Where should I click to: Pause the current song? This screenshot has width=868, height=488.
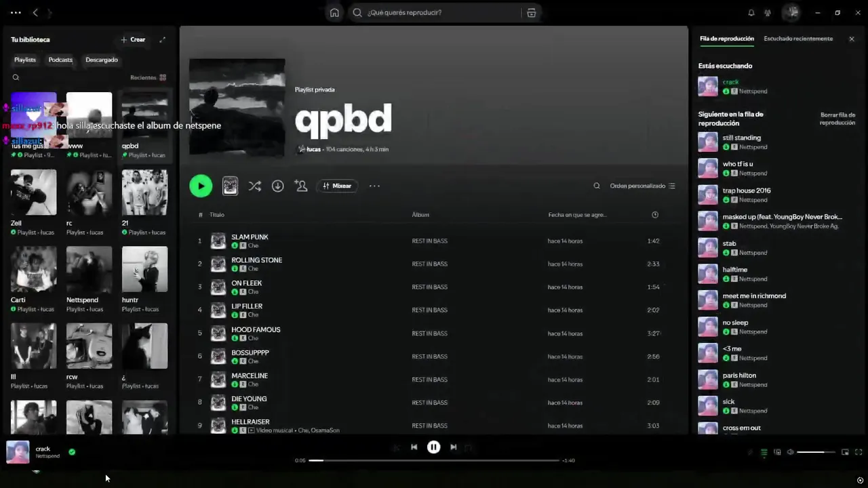coord(433,447)
